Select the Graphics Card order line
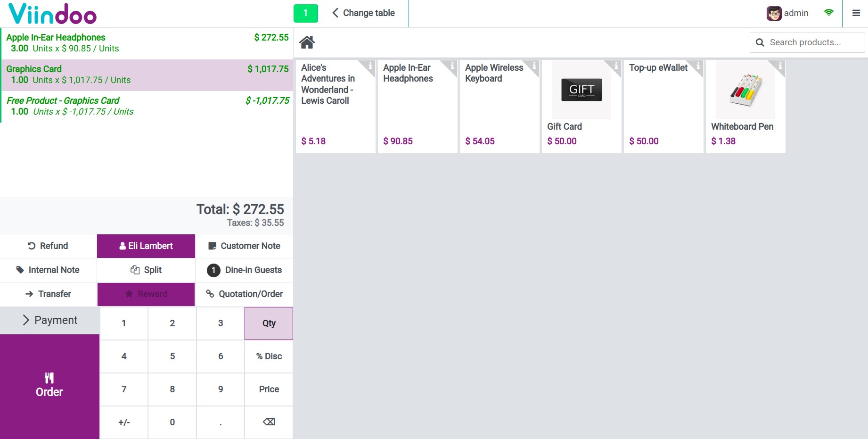The width and height of the screenshot is (868, 439). 147,75
